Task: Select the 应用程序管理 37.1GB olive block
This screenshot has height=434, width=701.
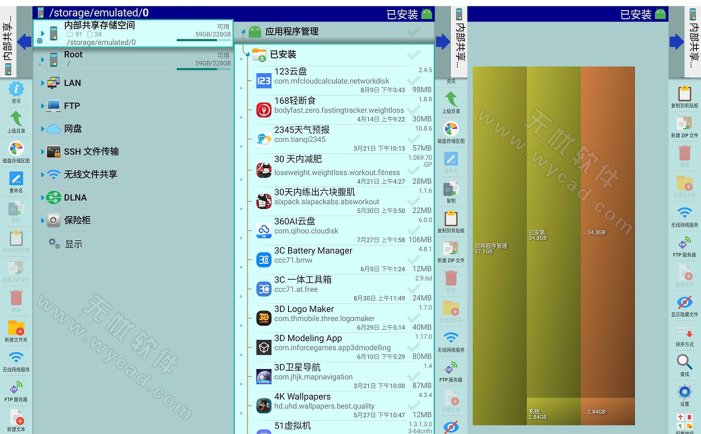Action: pos(500,245)
